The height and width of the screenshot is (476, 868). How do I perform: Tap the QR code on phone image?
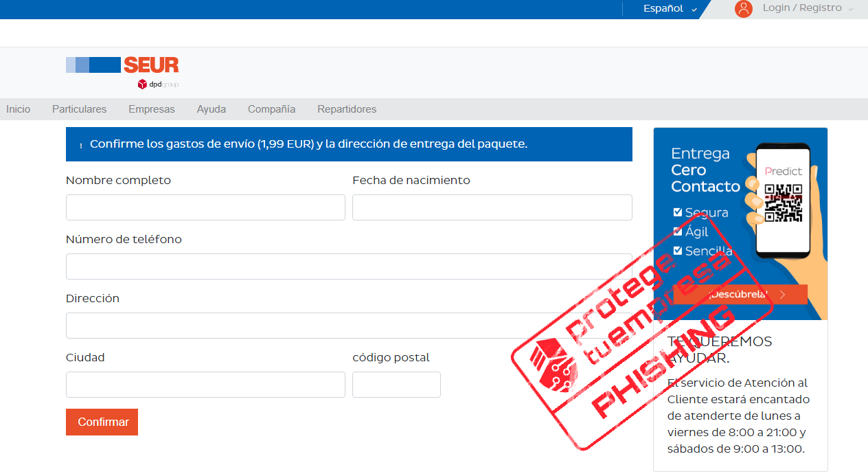click(784, 203)
